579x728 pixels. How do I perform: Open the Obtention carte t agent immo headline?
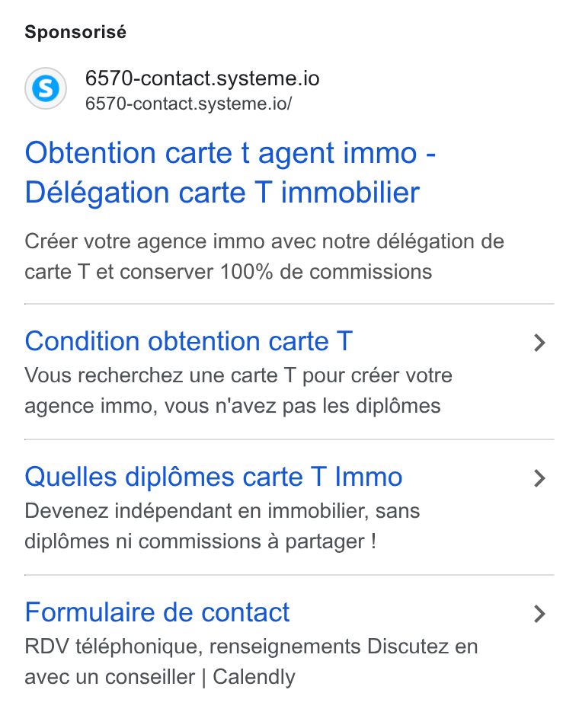[230, 153]
